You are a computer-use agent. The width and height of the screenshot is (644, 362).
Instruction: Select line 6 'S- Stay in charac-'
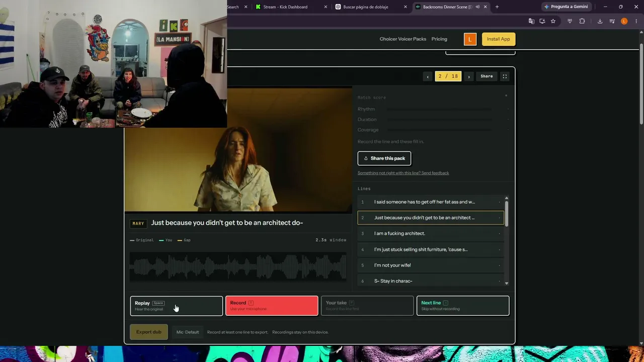(x=431, y=281)
